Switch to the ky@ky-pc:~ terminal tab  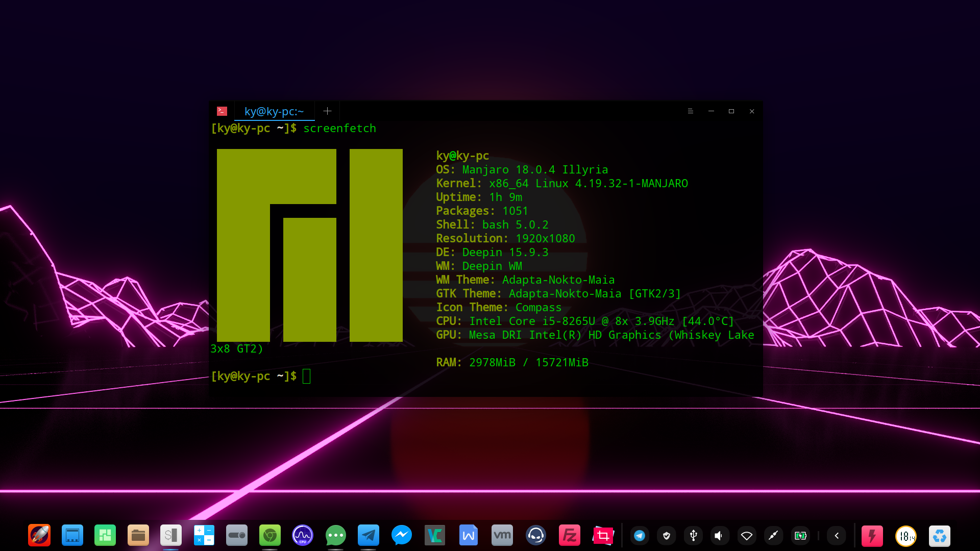click(274, 111)
